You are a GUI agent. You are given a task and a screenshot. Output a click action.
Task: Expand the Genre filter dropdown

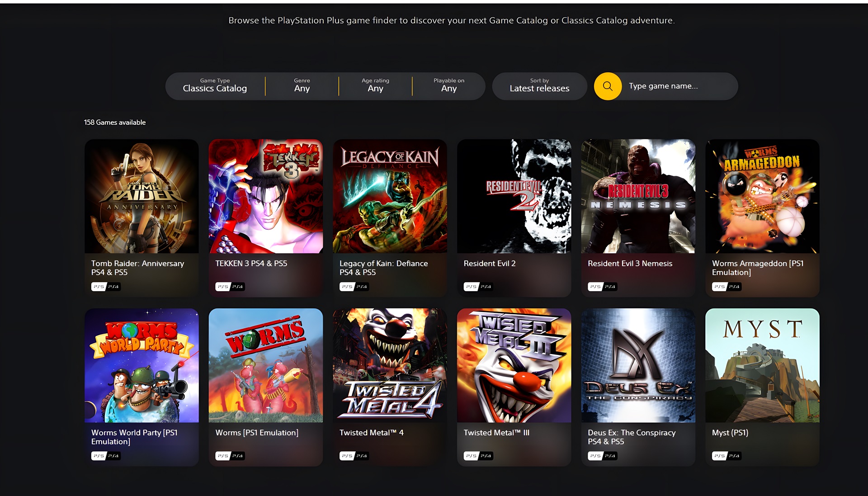coord(302,85)
